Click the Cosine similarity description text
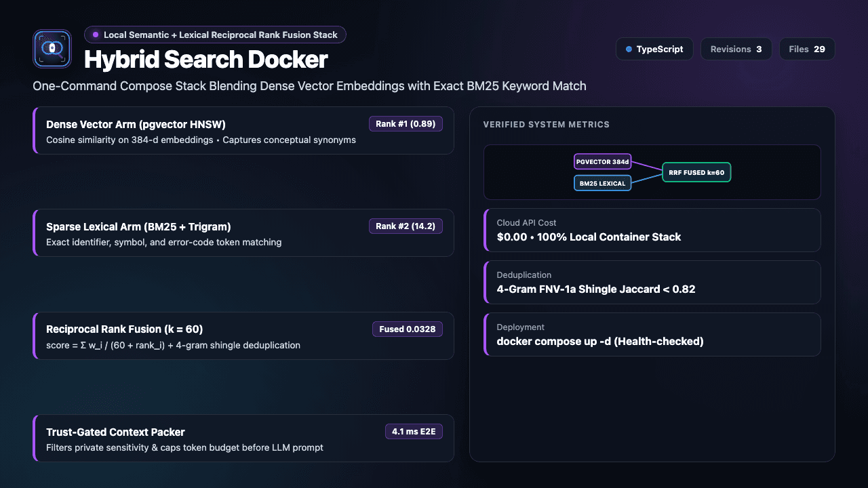The height and width of the screenshot is (488, 868). [201, 140]
